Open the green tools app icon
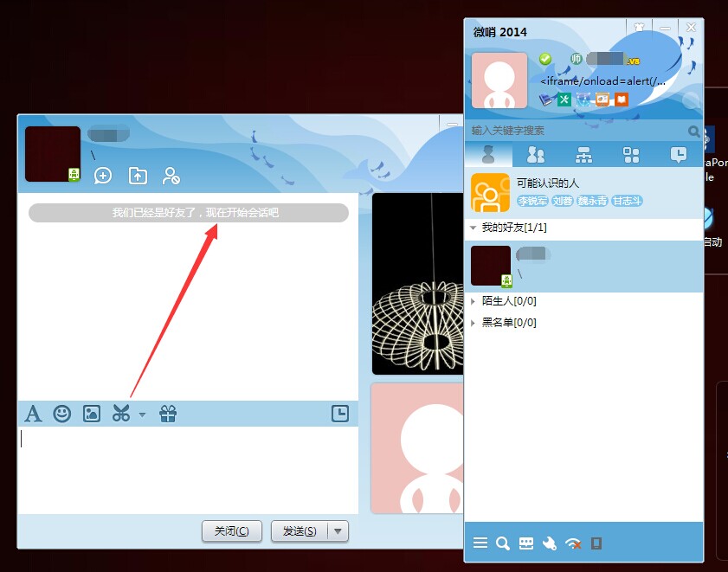Image resolution: width=728 pixels, height=572 pixels. point(564,100)
